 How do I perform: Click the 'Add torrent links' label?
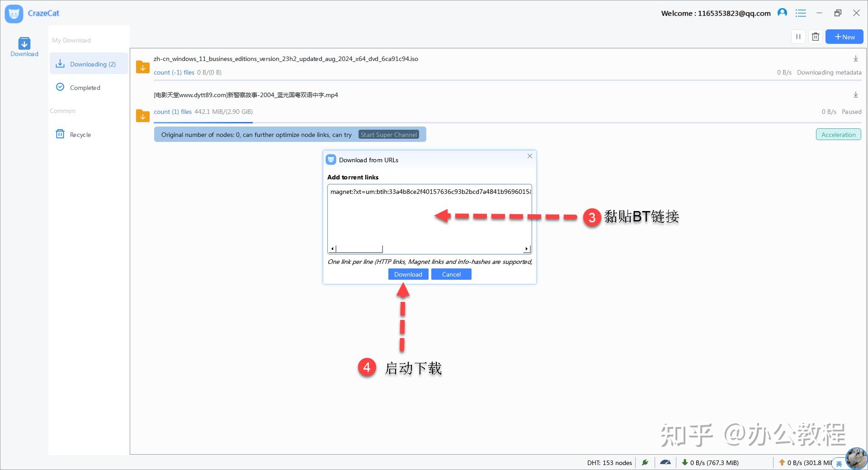point(353,177)
